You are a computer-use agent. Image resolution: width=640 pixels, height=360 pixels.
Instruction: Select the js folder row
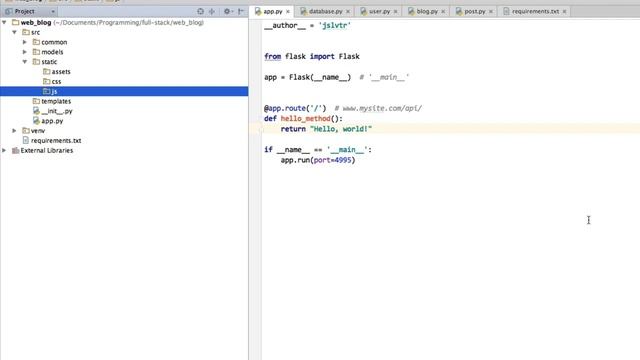pos(124,91)
